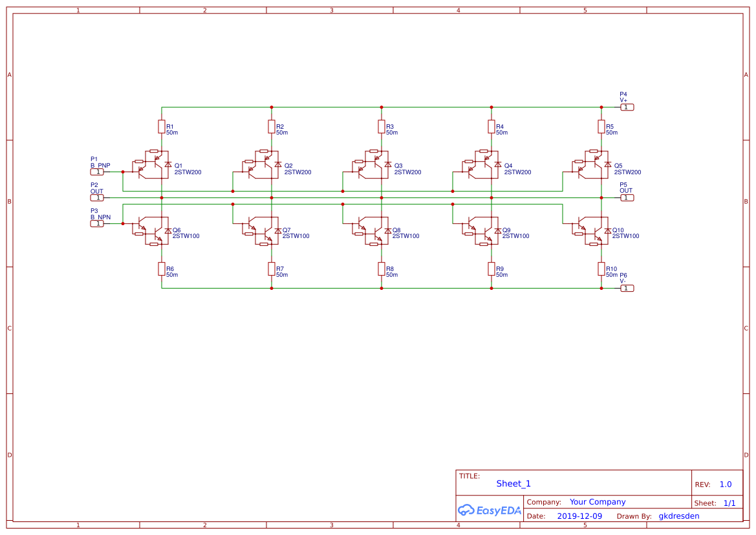Select the B_PNP label of port P1
Screen dimensions: 756x535
click(x=99, y=164)
